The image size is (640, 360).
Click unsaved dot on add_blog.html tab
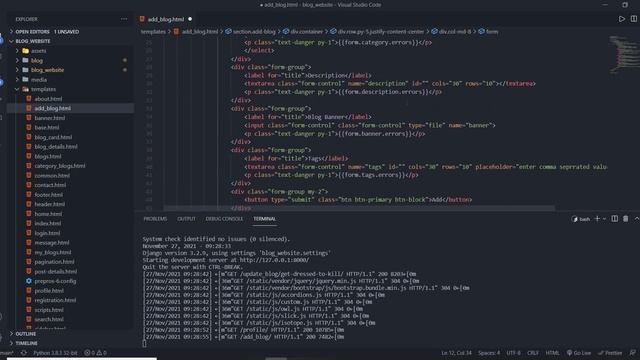(x=190, y=19)
